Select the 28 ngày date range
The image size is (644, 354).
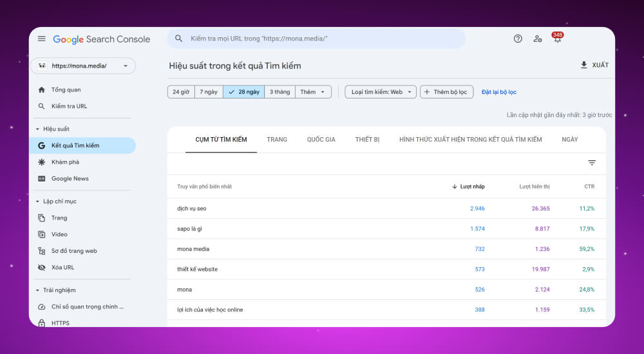coord(244,92)
